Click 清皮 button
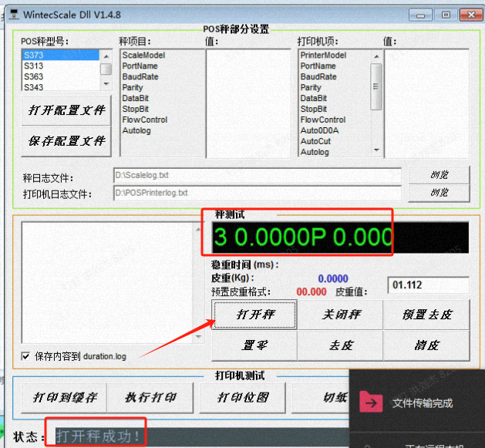The image size is (485, 448). point(427,345)
